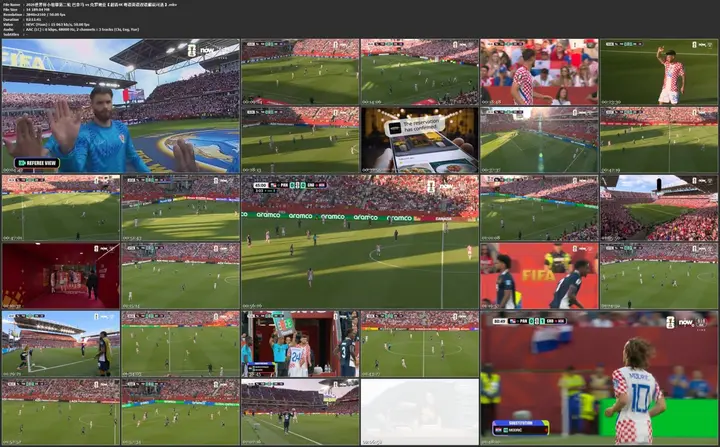The height and width of the screenshot is (447, 720).
Task: Click the File Name line in header
Action: pyautogui.click(x=90, y=4)
